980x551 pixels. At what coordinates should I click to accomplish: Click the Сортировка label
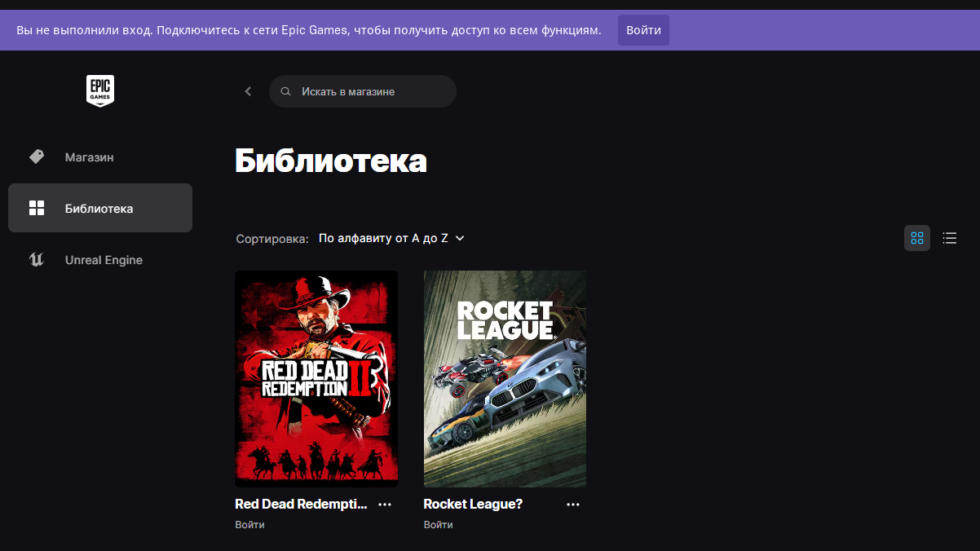point(272,239)
